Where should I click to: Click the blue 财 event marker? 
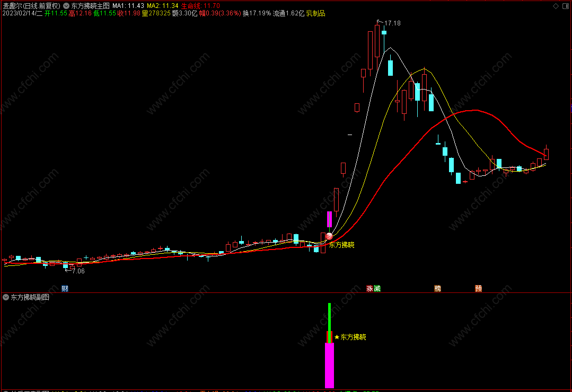(65, 289)
